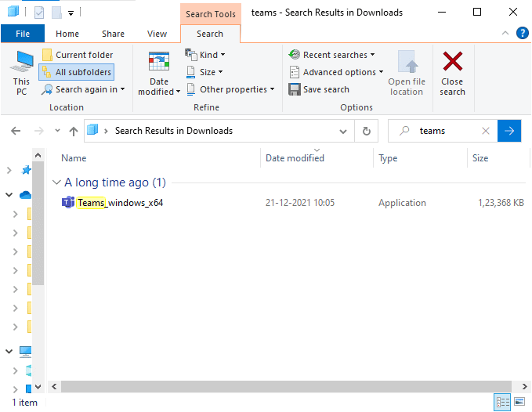Select Current folder search scope
532x412 pixels.
[78, 55]
